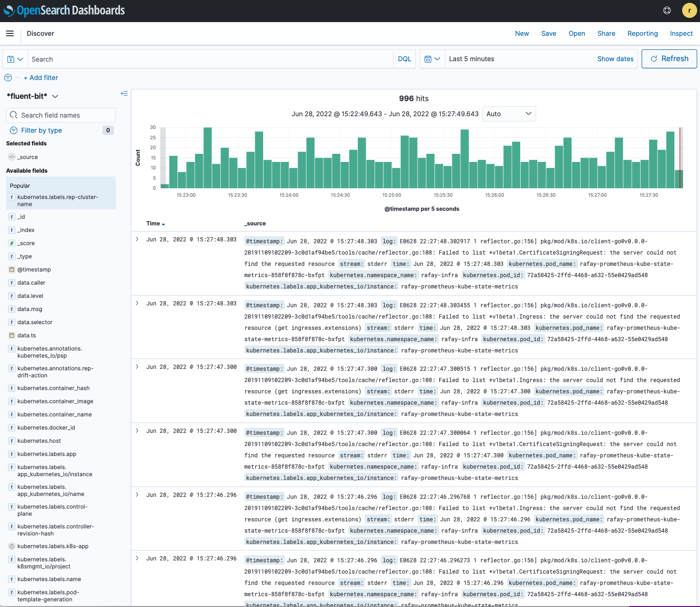Click the query Search input
Image resolution: width=700 pixels, height=607 pixels.
(210, 59)
